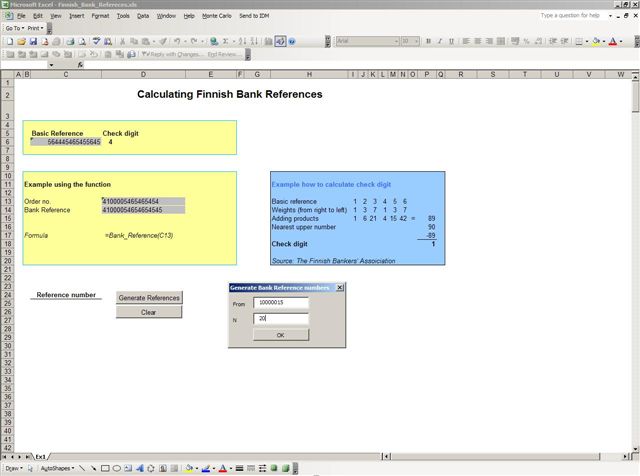Select the Rectangle drawing tool

(105, 468)
